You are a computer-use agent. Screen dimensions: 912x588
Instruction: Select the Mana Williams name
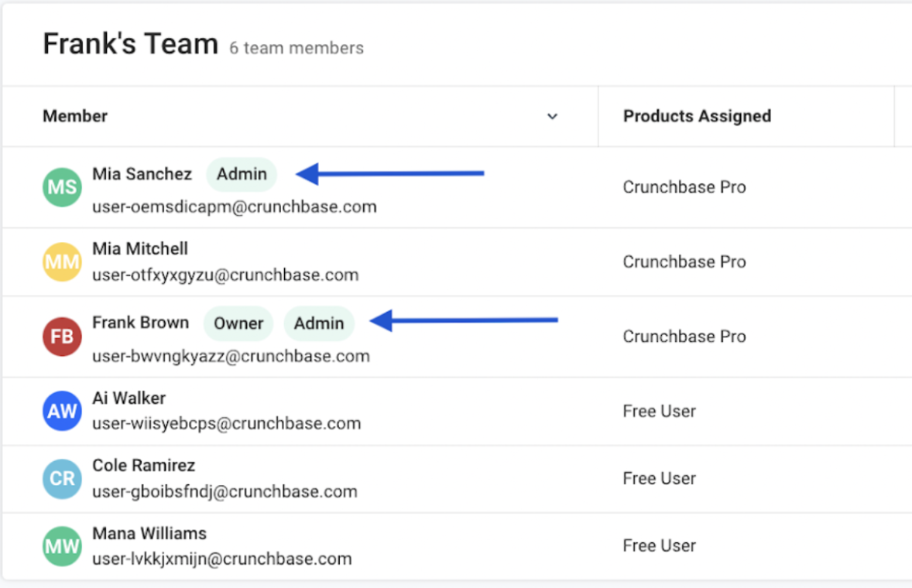click(x=149, y=533)
